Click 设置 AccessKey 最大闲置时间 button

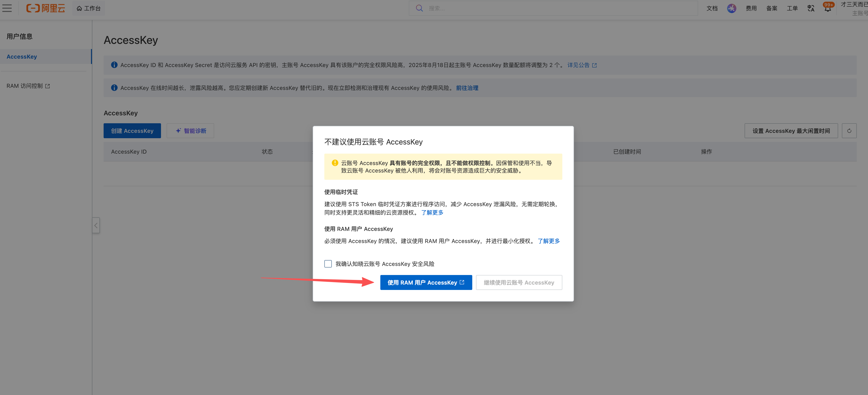pos(791,131)
